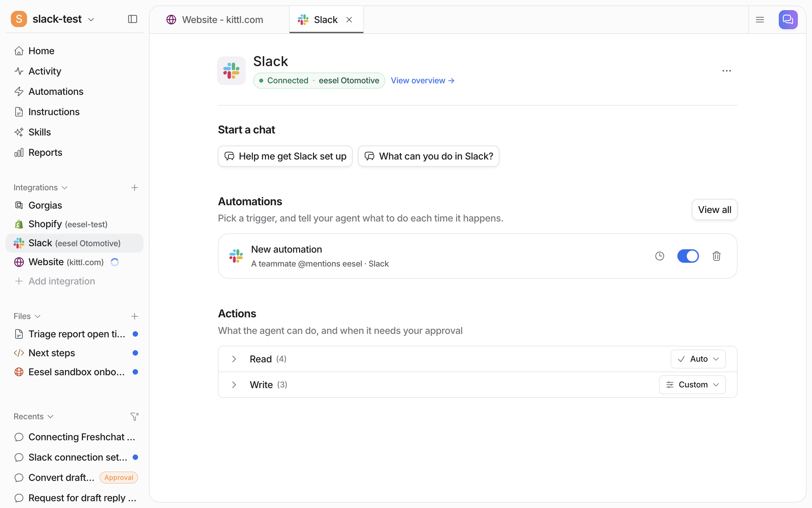Screen dimensions: 812x508
Task: Open the three-dot more options menu for Slack
Action: 726,71
